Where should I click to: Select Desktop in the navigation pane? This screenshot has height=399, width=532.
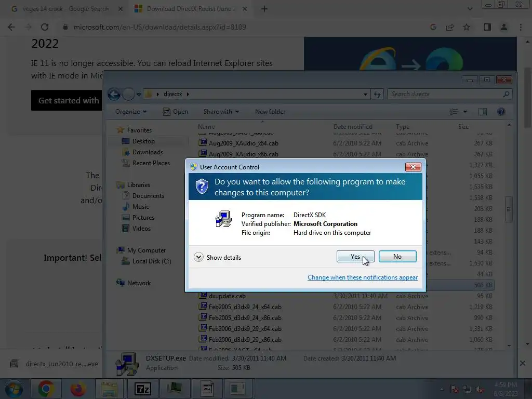pos(138,141)
